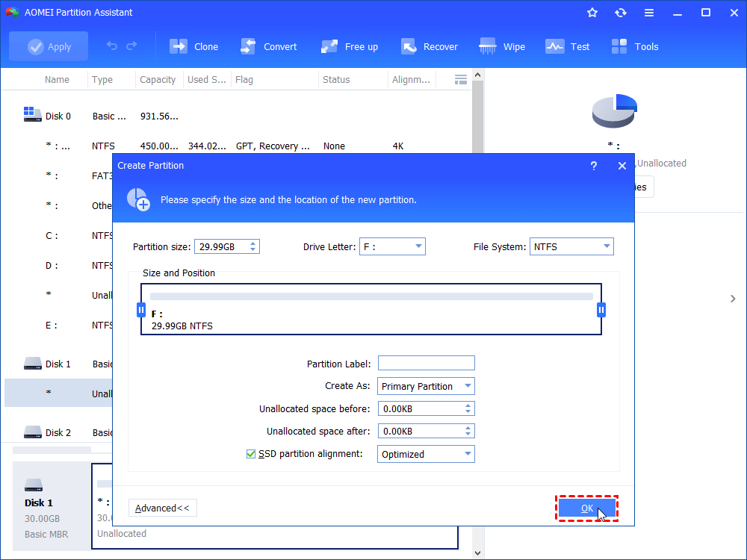The image size is (747, 560).
Task: Click the column settings list icon
Action: 461,80
